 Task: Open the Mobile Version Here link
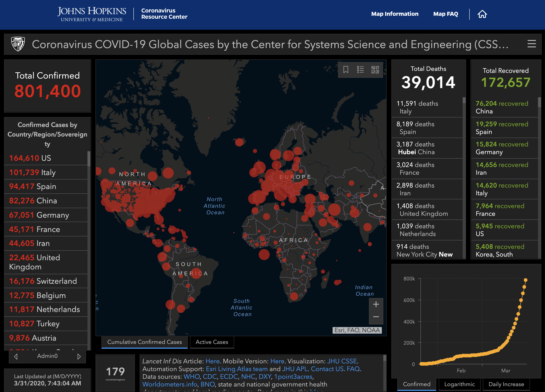(x=277, y=361)
